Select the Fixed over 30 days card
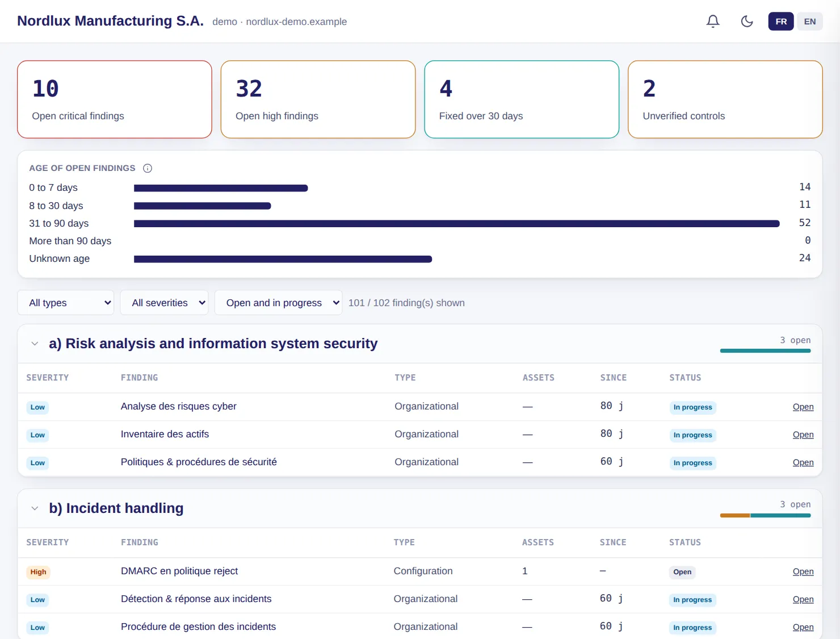 pos(522,99)
